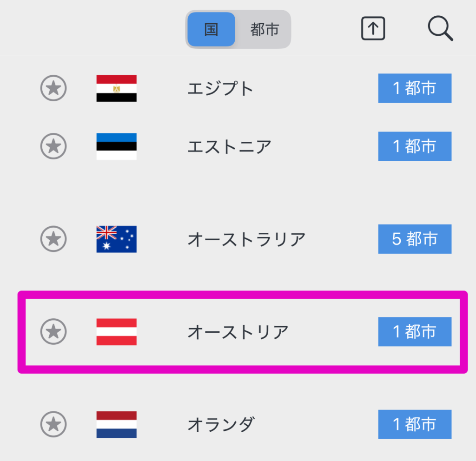Select the Estonia flag icon
This screenshot has height=461, width=476.
tap(116, 146)
